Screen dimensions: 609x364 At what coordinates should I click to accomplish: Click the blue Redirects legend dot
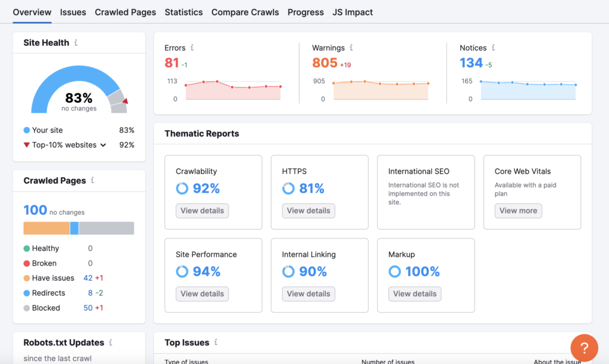(26, 293)
